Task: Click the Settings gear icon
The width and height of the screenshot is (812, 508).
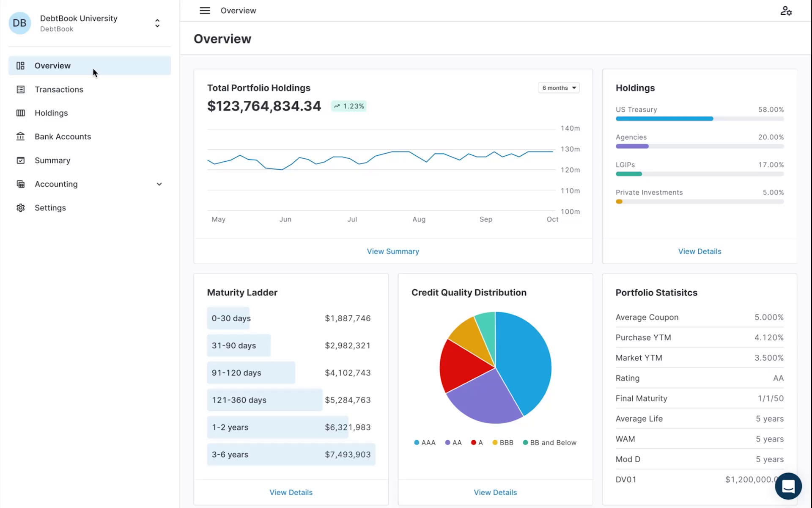Action: (x=20, y=207)
